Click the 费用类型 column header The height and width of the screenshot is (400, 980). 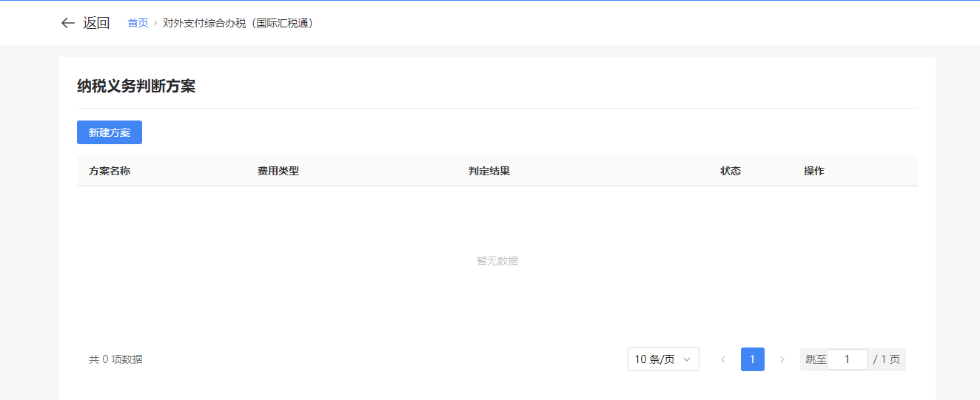pyautogui.click(x=278, y=171)
